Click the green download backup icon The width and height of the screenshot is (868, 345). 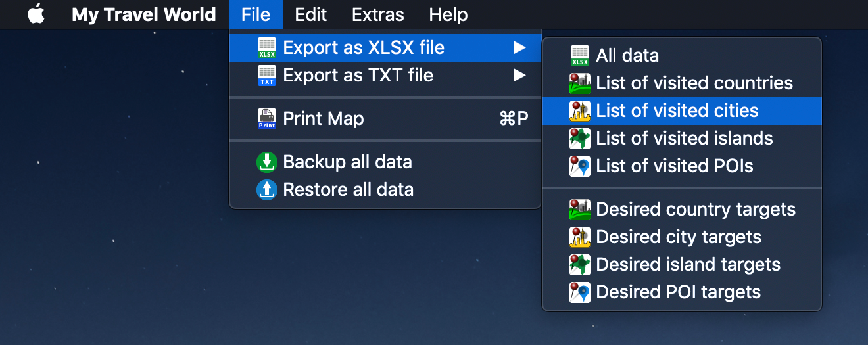click(267, 162)
